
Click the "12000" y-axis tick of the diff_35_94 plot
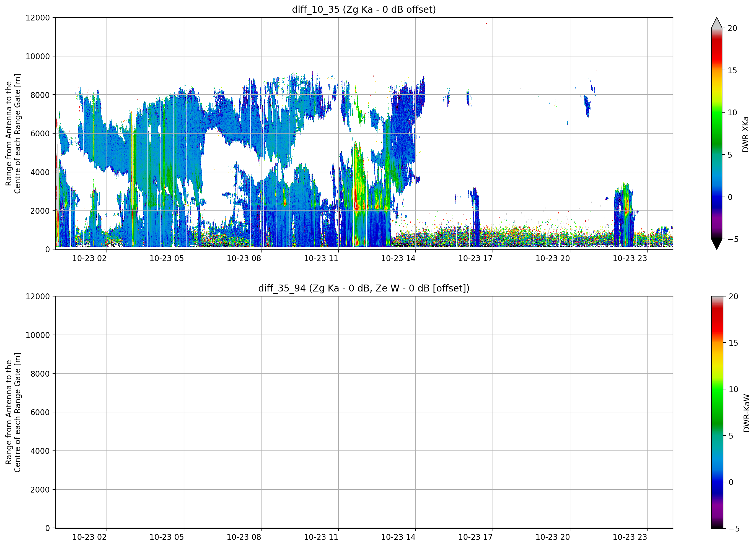point(38,296)
